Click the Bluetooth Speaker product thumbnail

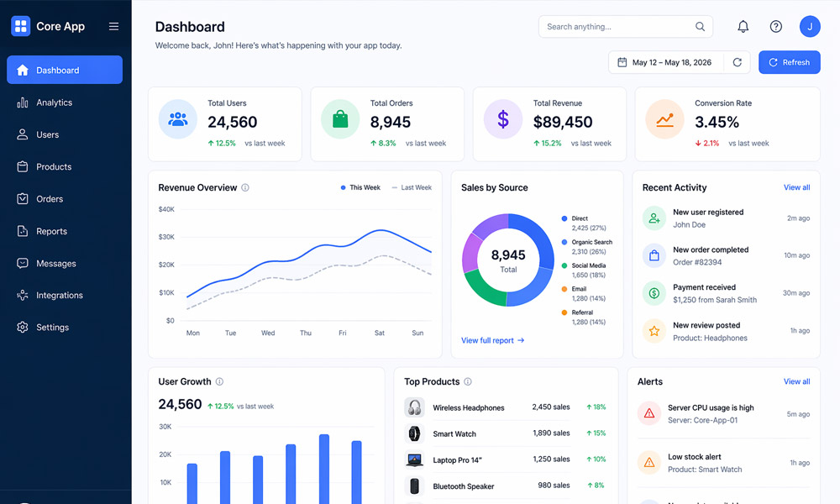point(414,486)
